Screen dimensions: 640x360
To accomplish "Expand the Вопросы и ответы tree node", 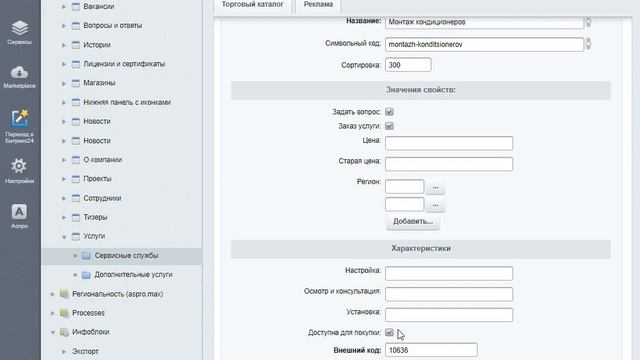I will pos(64,25).
